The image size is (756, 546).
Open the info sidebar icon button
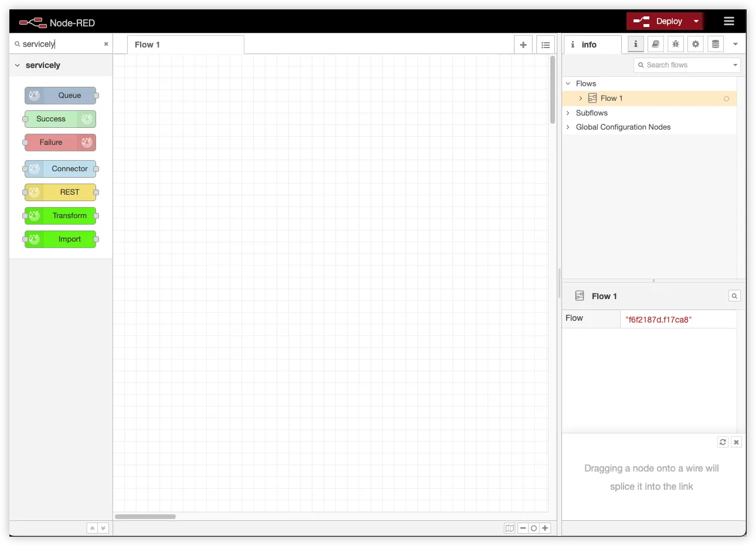(x=636, y=44)
